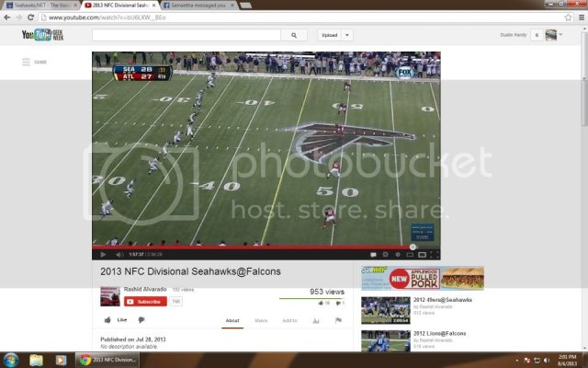The height and width of the screenshot is (368, 588).
Task: Open the video statistics chart icon
Action: click(x=316, y=321)
